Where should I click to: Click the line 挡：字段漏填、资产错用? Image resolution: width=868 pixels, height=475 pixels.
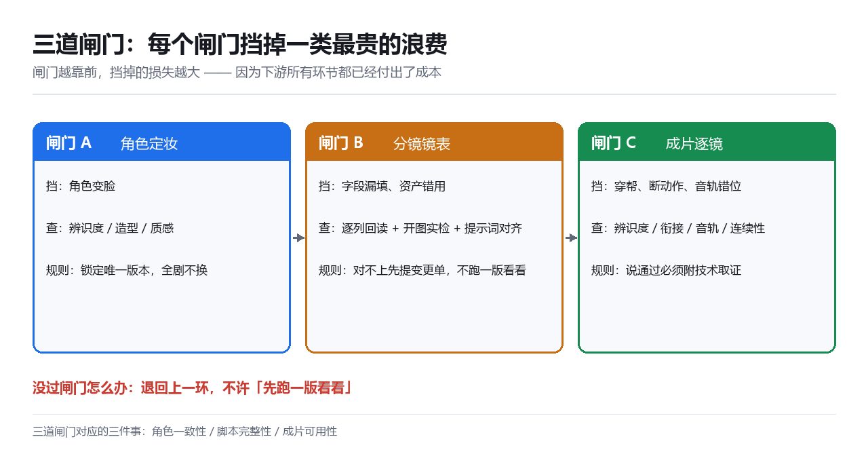point(382,186)
